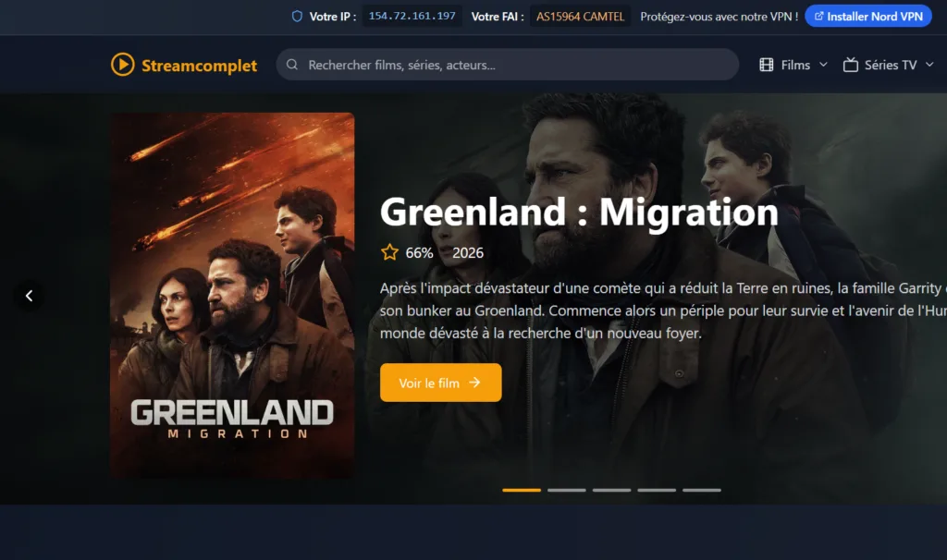
Task: Select the third carousel slide indicator
Action: pyautogui.click(x=612, y=490)
